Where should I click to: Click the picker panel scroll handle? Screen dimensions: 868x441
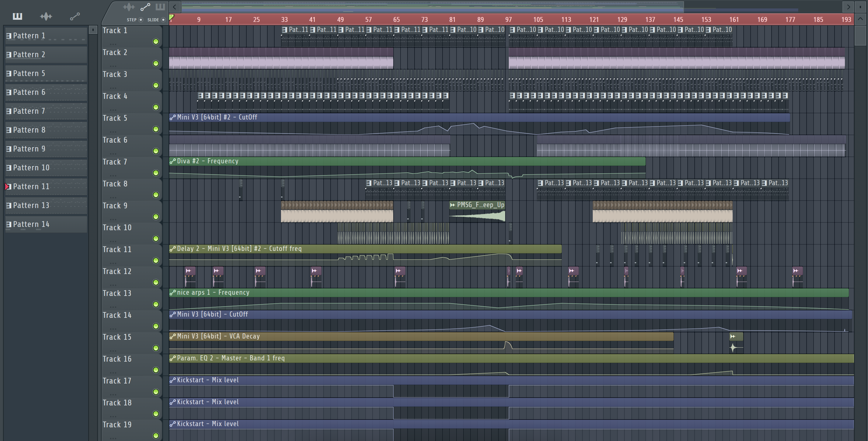[93, 30]
